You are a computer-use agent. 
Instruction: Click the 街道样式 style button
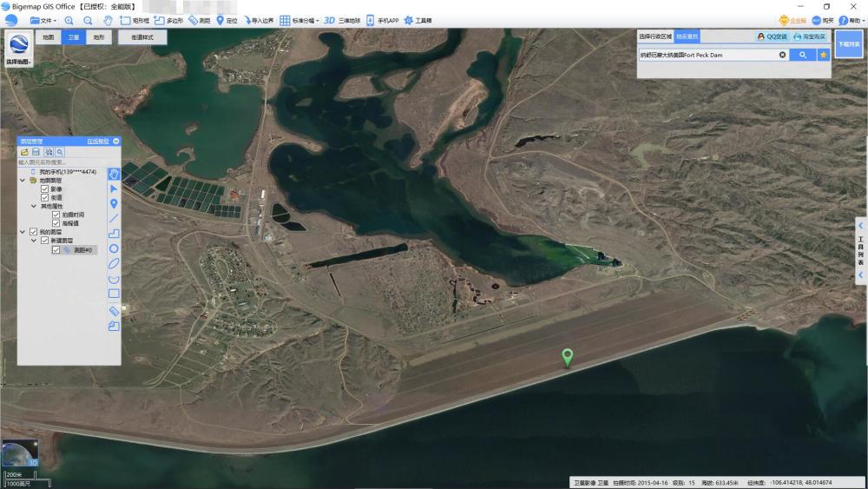(x=142, y=37)
